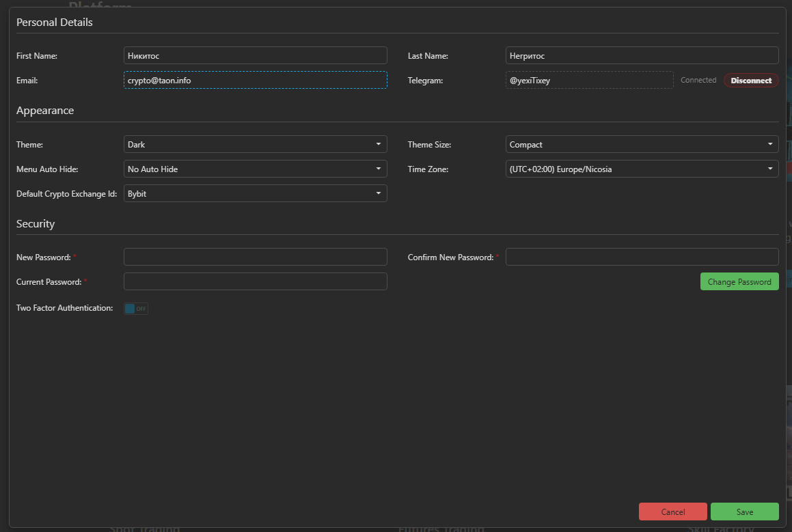792x532 pixels.
Task: Save the profile settings
Action: tap(744, 511)
